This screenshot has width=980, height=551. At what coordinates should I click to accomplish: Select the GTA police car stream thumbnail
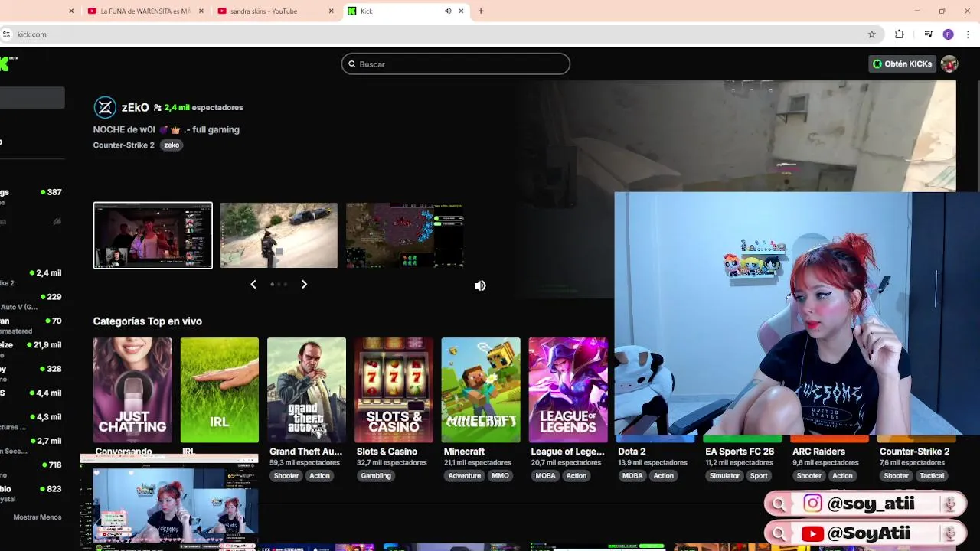point(279,236)
